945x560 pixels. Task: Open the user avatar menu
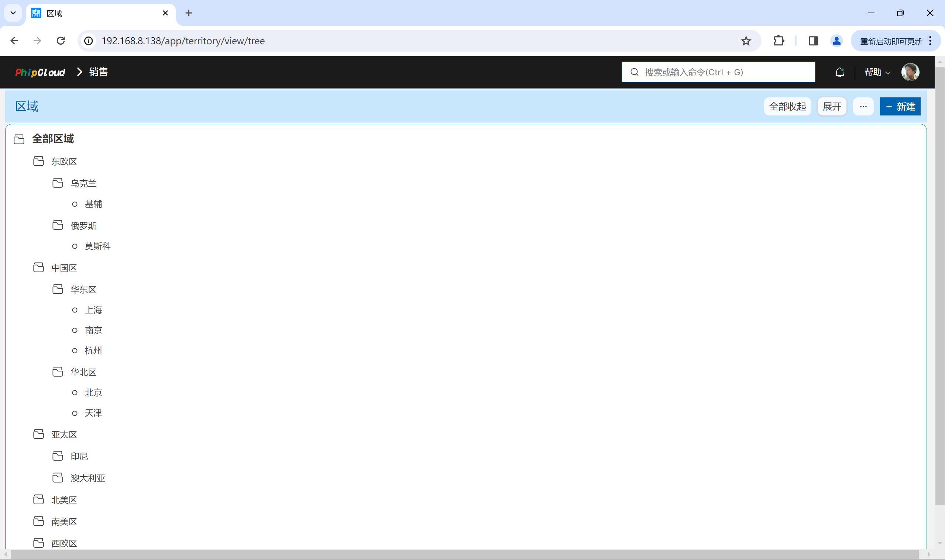click(910, 72)
